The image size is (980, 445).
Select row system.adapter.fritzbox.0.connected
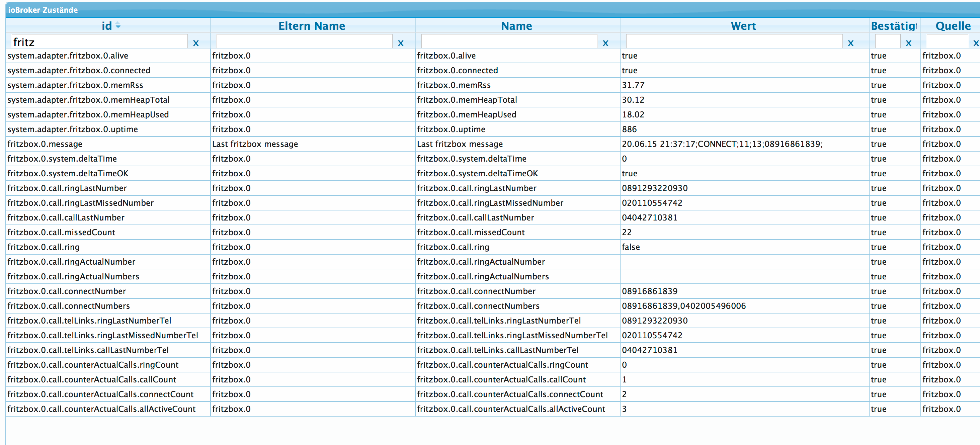(x=493, y=70)
